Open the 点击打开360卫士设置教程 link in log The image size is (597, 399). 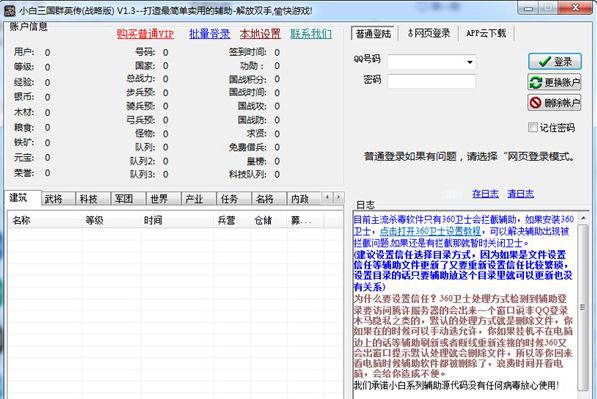pyautogui.click(x=430, y=231)
